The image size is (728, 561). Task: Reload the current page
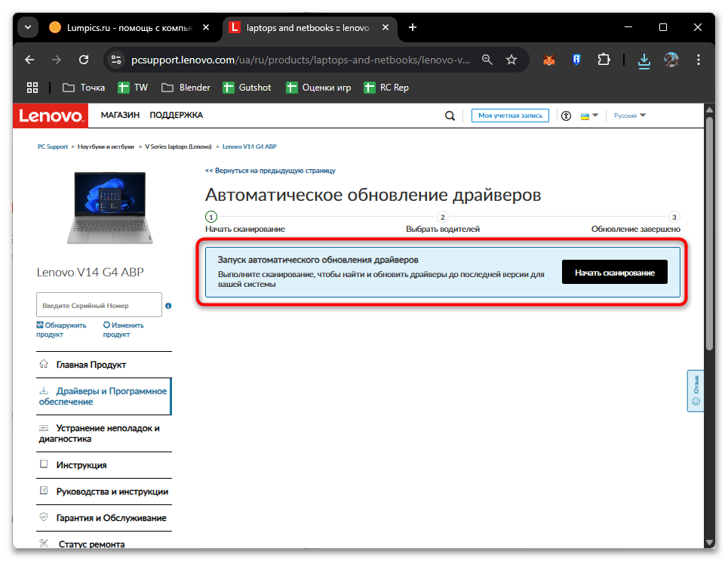(x=84, y=60)
